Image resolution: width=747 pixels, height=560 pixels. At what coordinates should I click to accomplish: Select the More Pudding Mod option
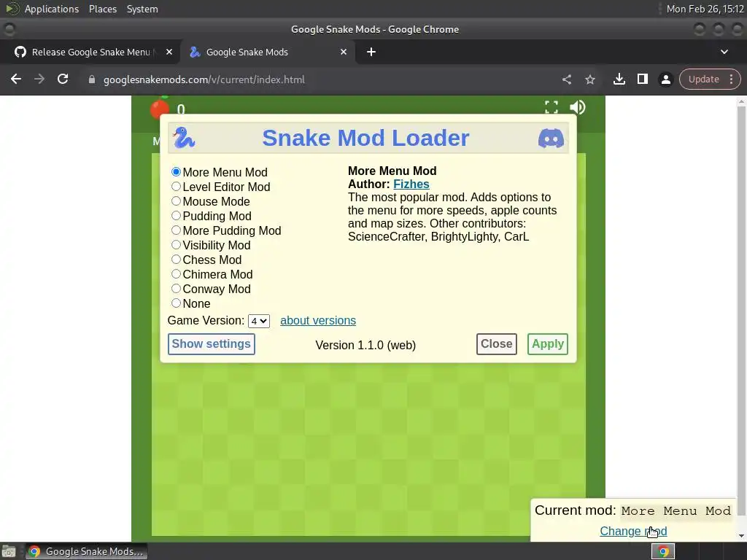click(x=176, y=230)
